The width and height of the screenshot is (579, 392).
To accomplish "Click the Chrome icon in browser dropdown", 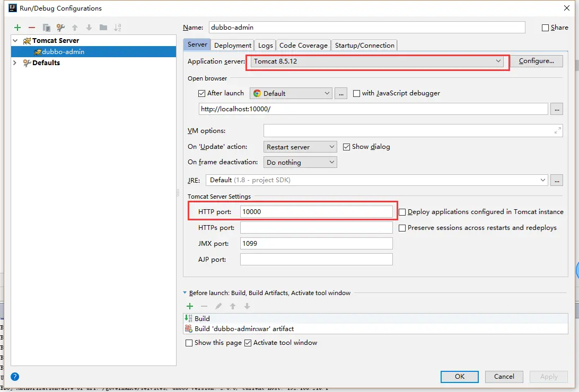I will 257,93.
